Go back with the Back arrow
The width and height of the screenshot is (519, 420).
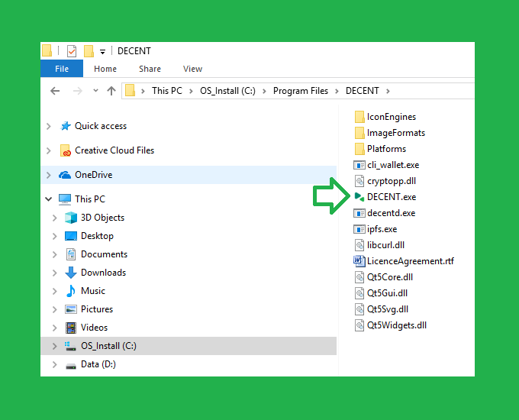pos(55,91)
